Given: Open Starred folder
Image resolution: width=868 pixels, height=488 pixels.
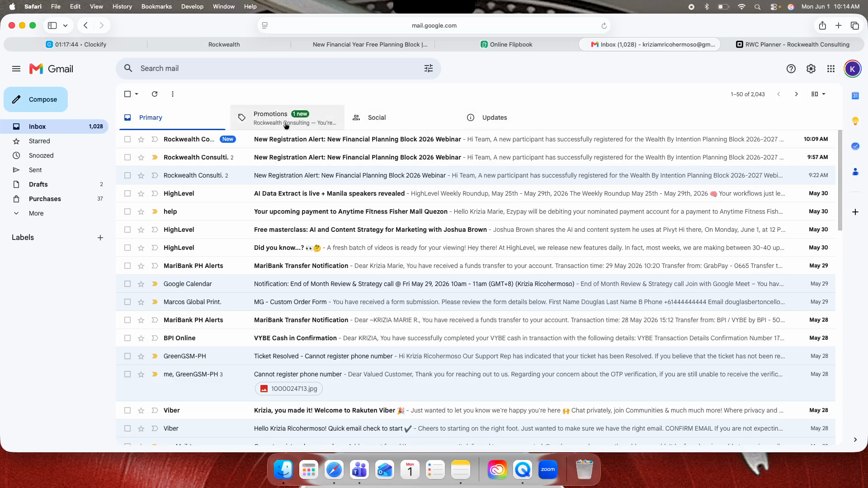Looking at the screenshot, I should pos(39,141).
